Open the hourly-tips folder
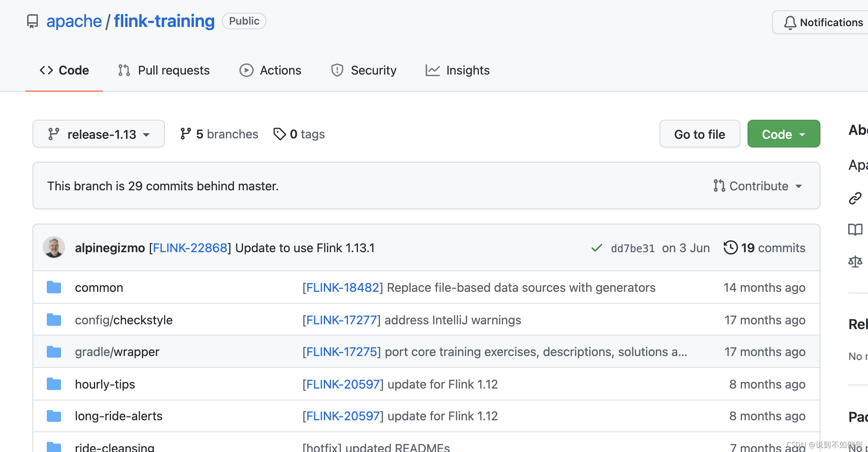This screenshot has width=868, height=452. point(105,384)
